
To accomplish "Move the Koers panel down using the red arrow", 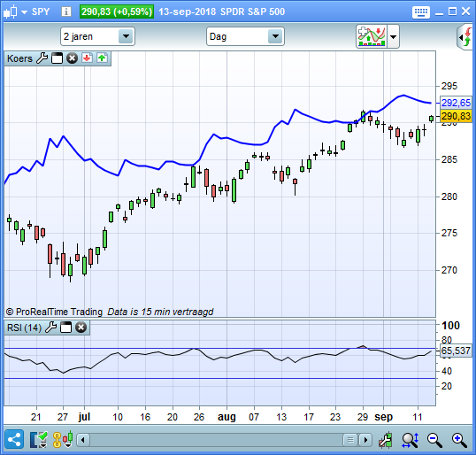I will [x=87, y=58].
